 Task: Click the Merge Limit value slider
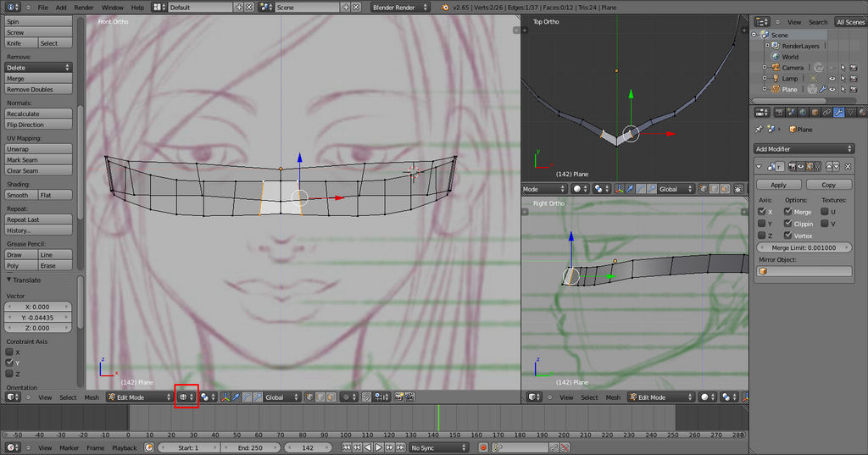[804, 247]
